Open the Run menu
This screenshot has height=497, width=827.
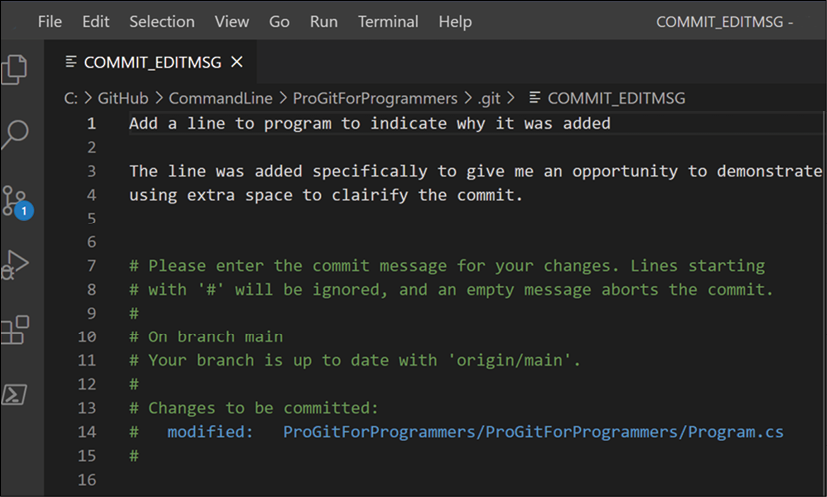[x=324, y=22]
